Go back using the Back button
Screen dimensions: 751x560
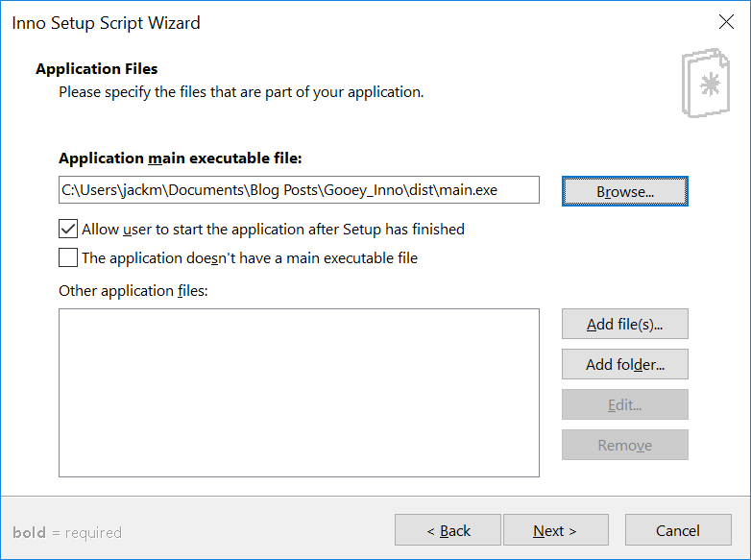(x=448, y=530)
